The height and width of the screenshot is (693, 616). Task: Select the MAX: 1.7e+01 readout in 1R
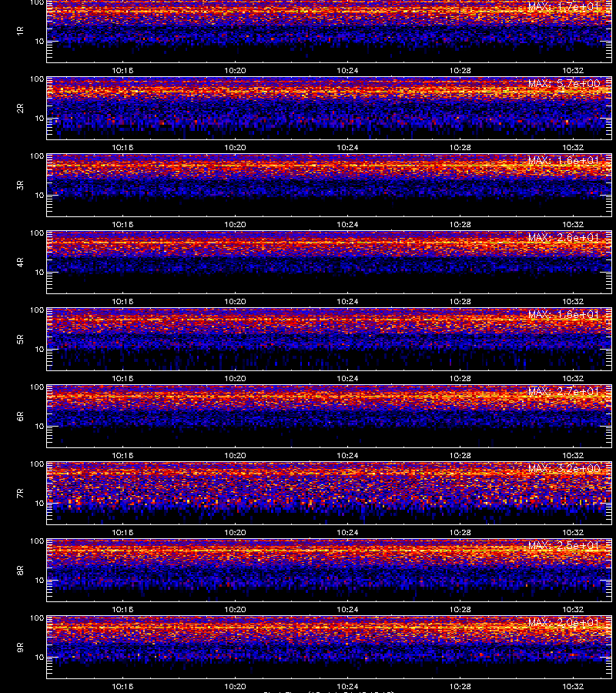click(x=564, y=7)
